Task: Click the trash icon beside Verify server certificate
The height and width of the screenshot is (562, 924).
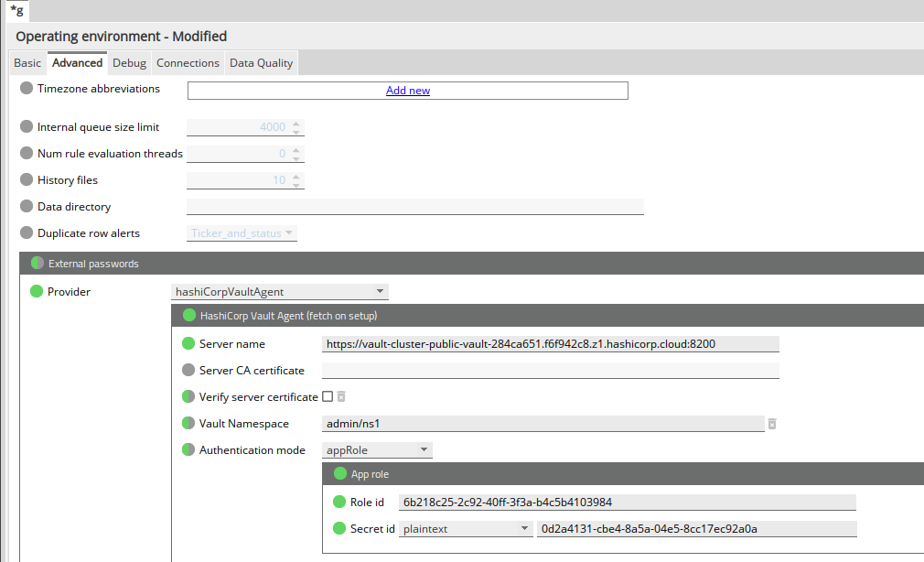Action: 341,397
